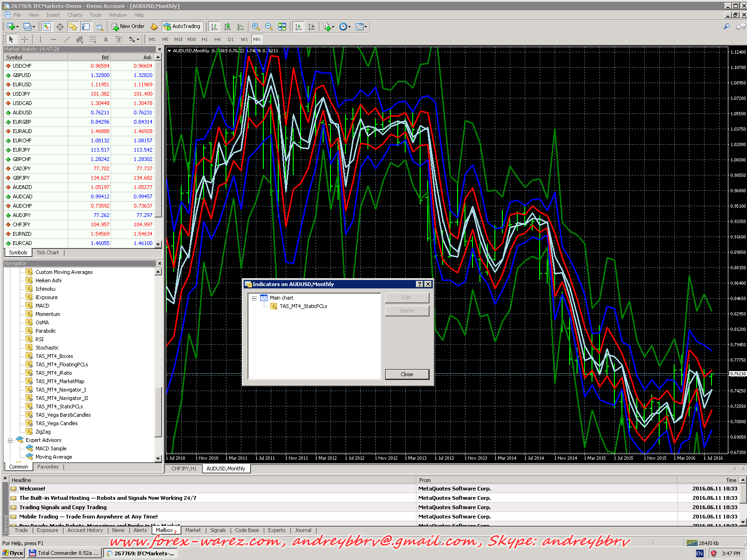The image size is (747, 560).
Task: Pick the Draw Trendline tool
Action: pos(66,40)
